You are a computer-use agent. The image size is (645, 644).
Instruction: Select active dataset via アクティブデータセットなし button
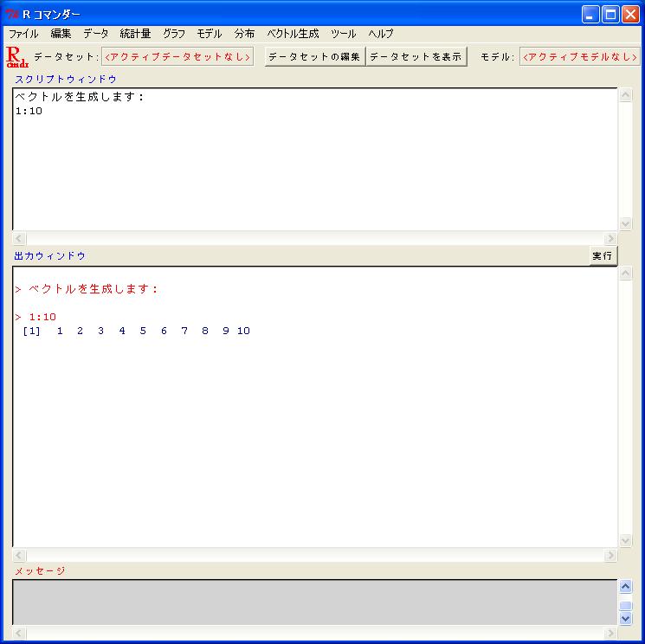pos(177,57)
